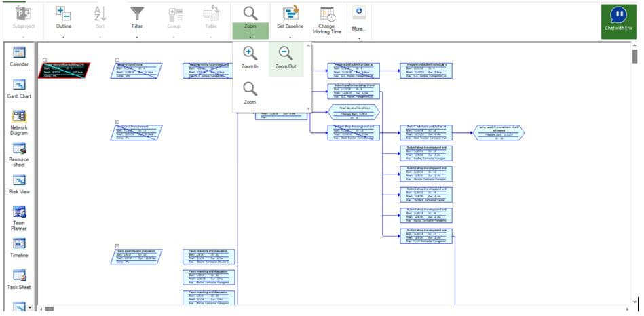Collapse the General Conditions summary node
The image size is (644, 316).
[x=117, y=60]
